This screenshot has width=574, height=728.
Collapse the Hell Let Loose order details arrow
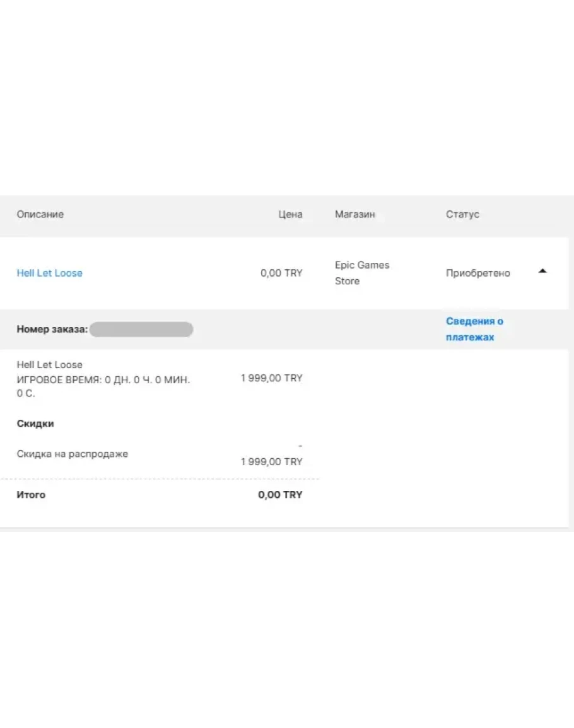point(542,272)
